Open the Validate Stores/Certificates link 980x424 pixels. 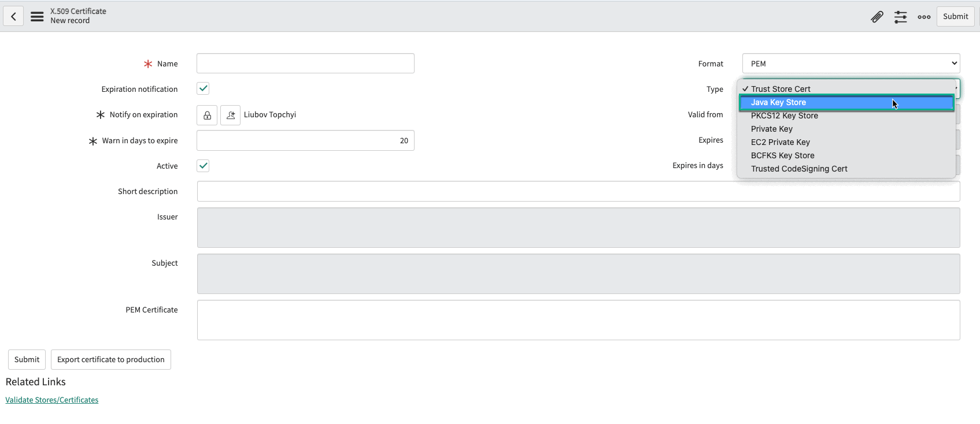point(52,400)
